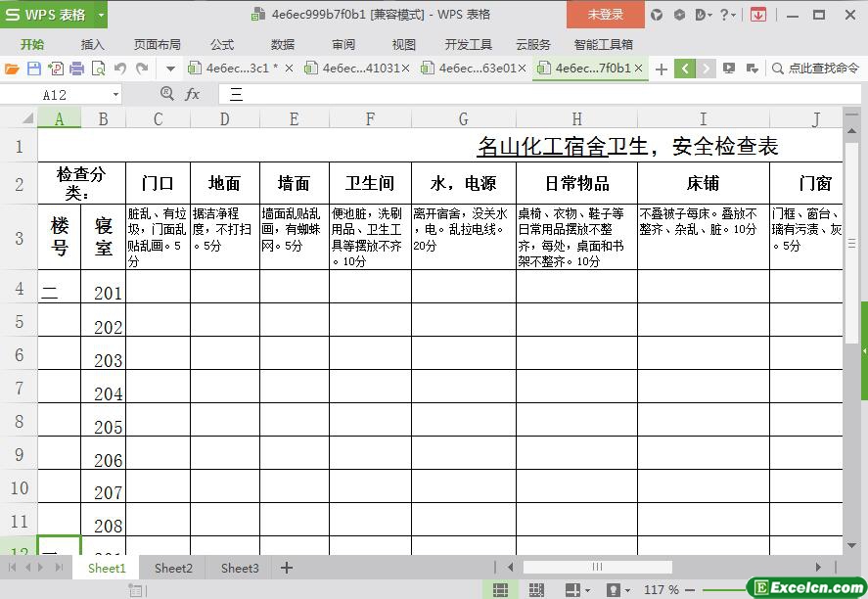Select column H header
868x599 pixels.
pos(576,118)
